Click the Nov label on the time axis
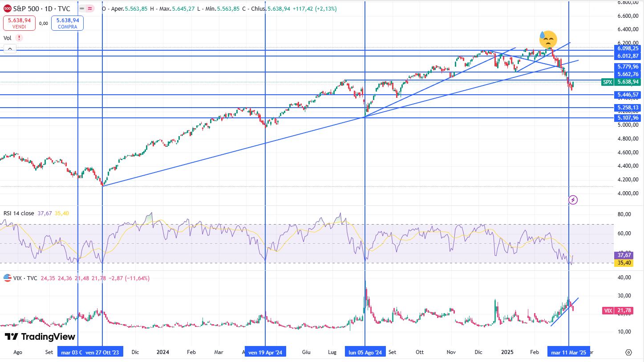Viewport: 644px width, 362px height. click(451, 352)
